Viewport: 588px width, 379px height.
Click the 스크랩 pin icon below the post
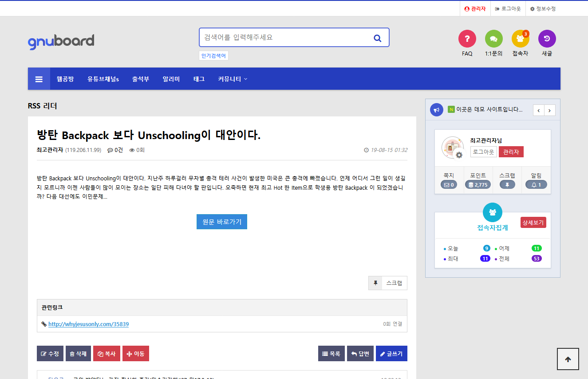375,283
